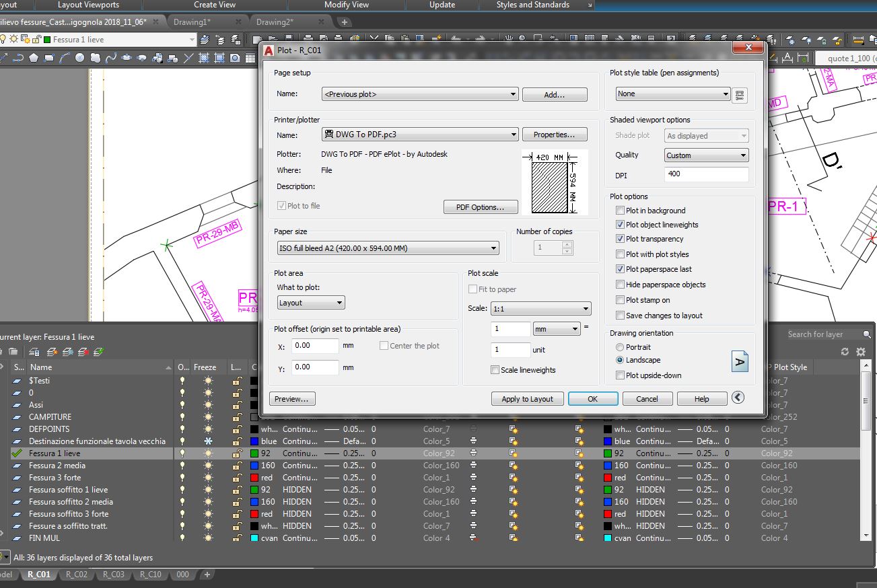Click the Delete Layer icon
The height and width of the screenshot is (588, 877).
(x=82, y=353)
